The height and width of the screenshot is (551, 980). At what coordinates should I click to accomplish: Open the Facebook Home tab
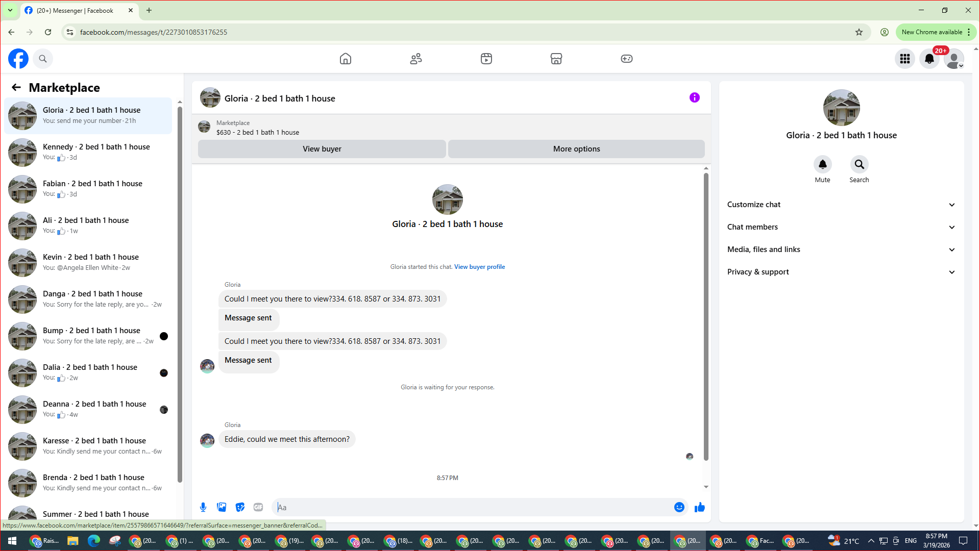(346, 59)
